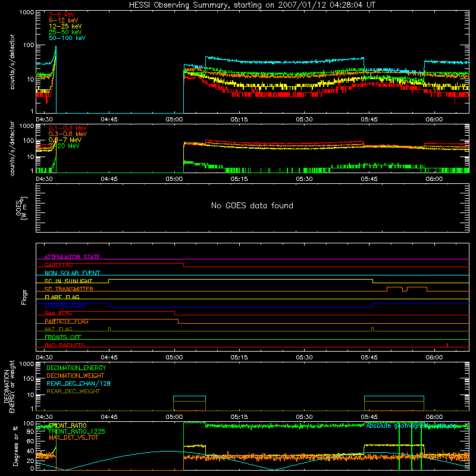
Task: Click the 06:00 tick under the decimation panel
Action: [434, 417]
